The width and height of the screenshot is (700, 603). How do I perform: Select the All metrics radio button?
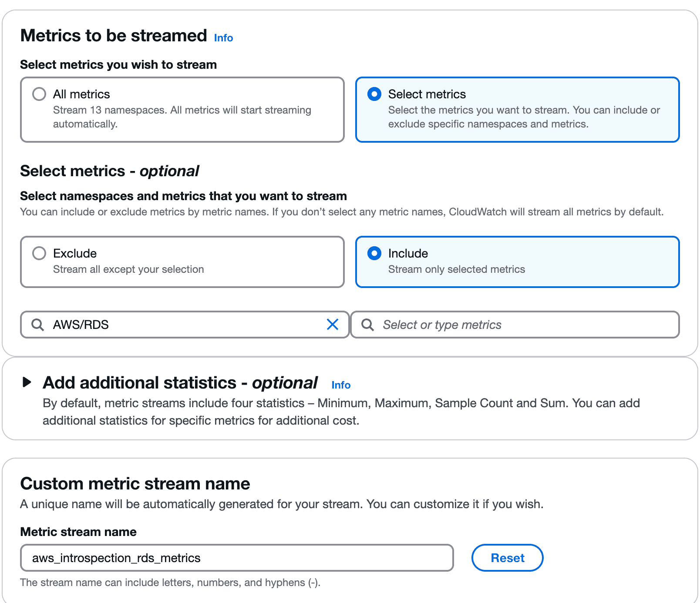(x=39, y=94)
